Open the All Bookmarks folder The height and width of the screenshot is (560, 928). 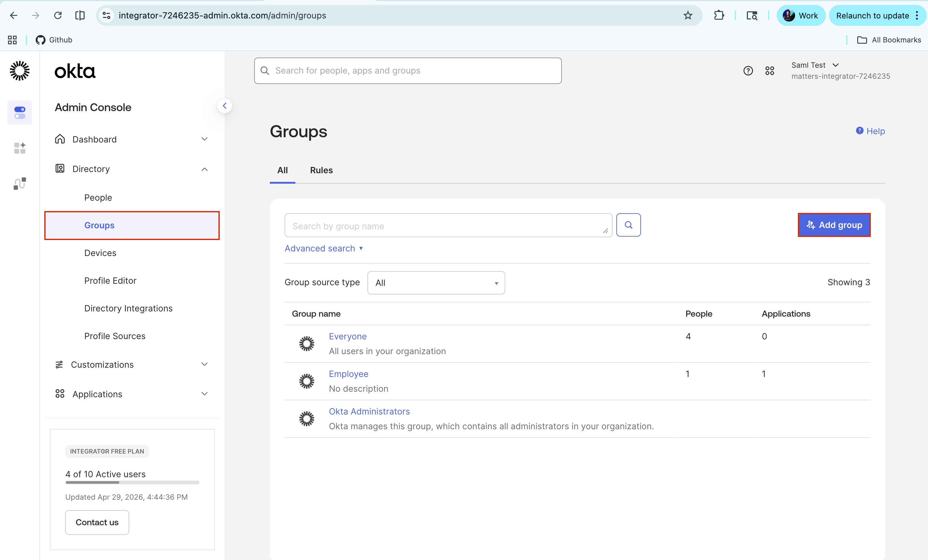click(889, 40)
